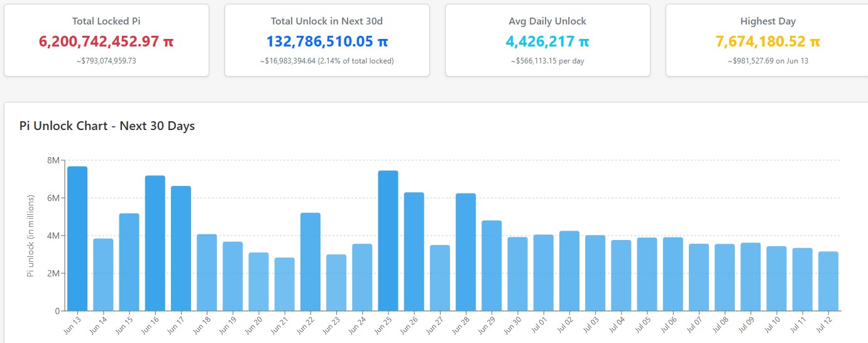Select the Jul 02 bar
868x343 pixels.
tap(569, 271)
